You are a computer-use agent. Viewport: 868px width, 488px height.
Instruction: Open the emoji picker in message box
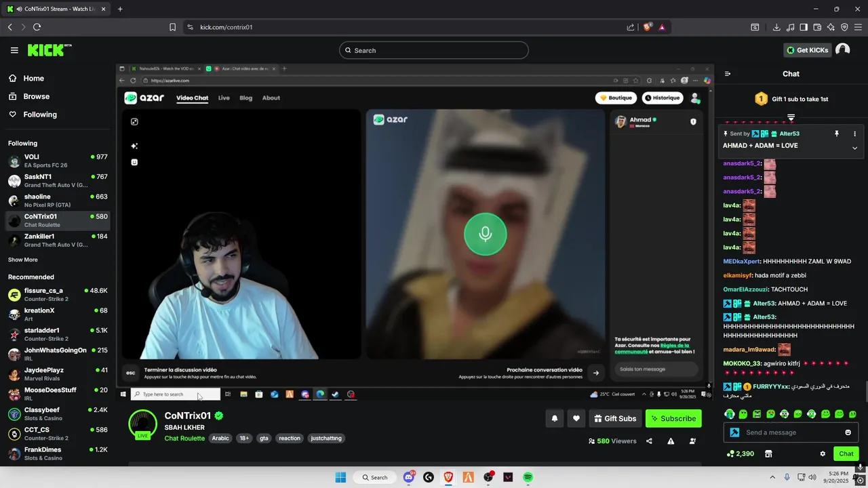848,432
